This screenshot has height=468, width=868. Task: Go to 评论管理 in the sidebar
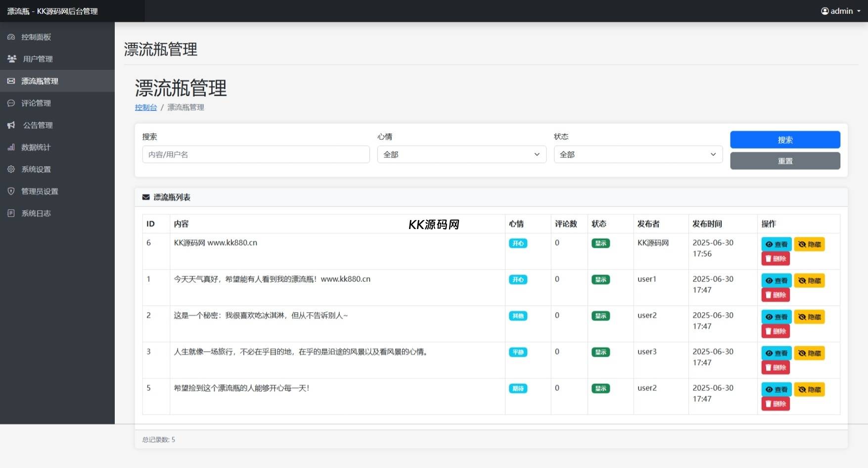[57, 103]
